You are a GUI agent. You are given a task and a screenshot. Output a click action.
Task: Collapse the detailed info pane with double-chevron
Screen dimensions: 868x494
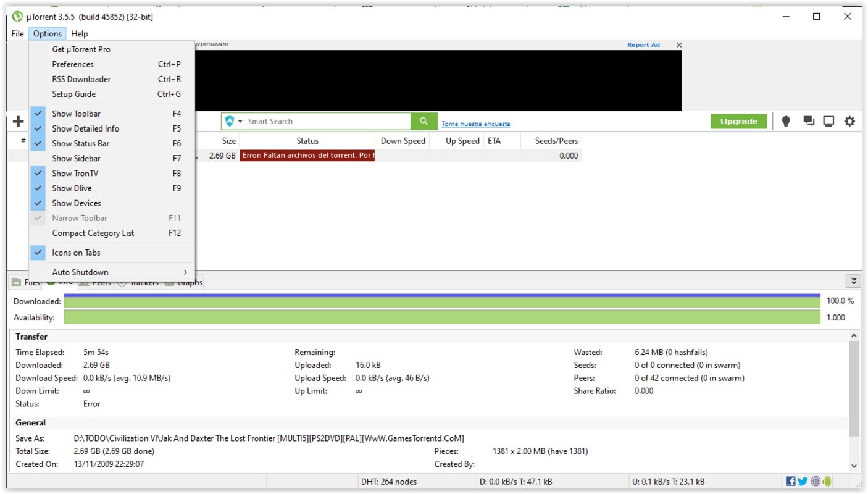854,281
